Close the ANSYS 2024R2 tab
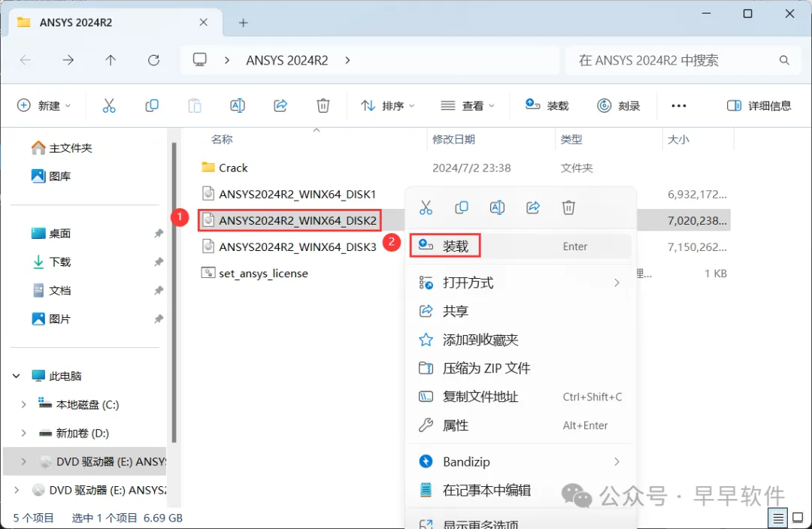 (x=204, y=23)
